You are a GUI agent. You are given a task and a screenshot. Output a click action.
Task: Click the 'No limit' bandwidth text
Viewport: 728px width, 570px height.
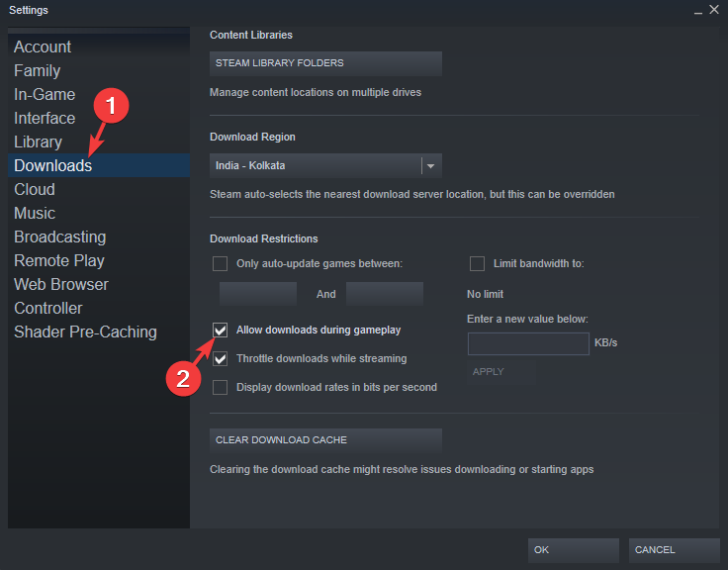point(486,294)
